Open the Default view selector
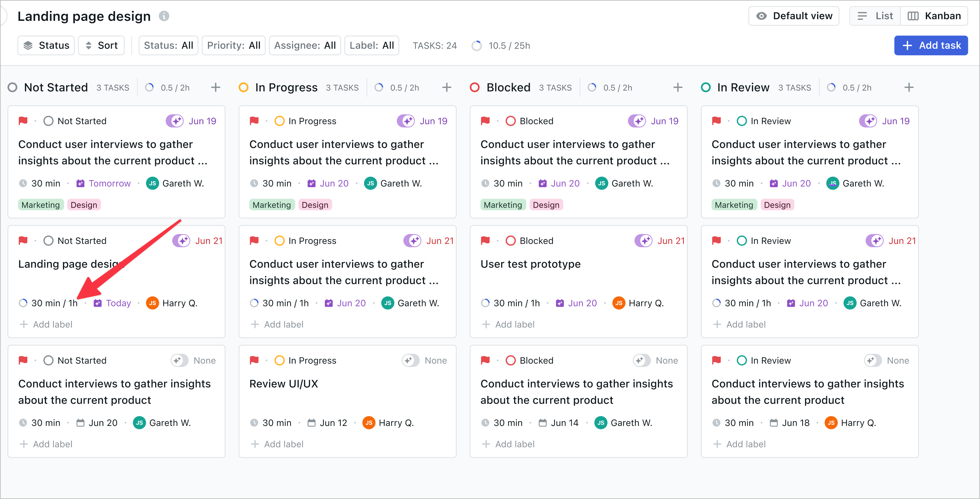Viewport: 980px width, 499px height. pos(794,16)
